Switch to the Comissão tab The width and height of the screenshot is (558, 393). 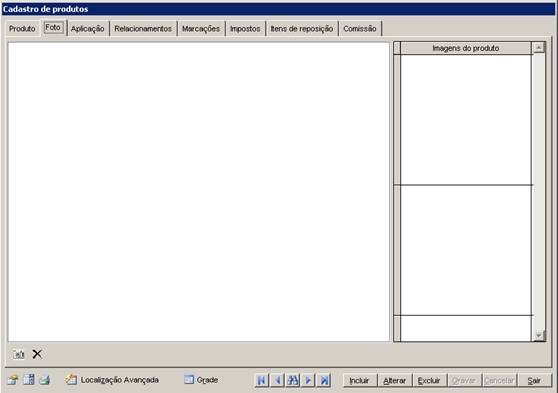coord(360,29)
